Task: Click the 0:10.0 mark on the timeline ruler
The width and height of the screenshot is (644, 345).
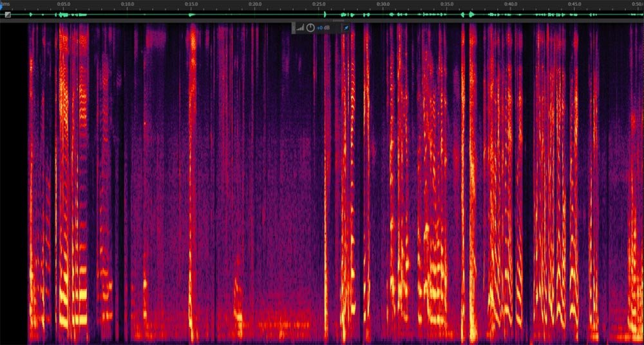Action: (x=128, y=4)
